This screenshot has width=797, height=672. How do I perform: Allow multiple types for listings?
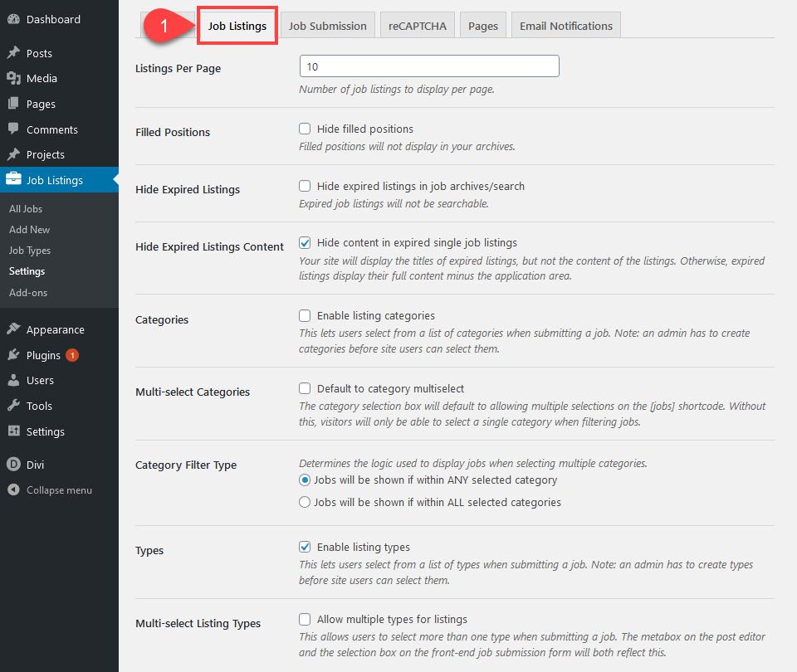point(306,619)
